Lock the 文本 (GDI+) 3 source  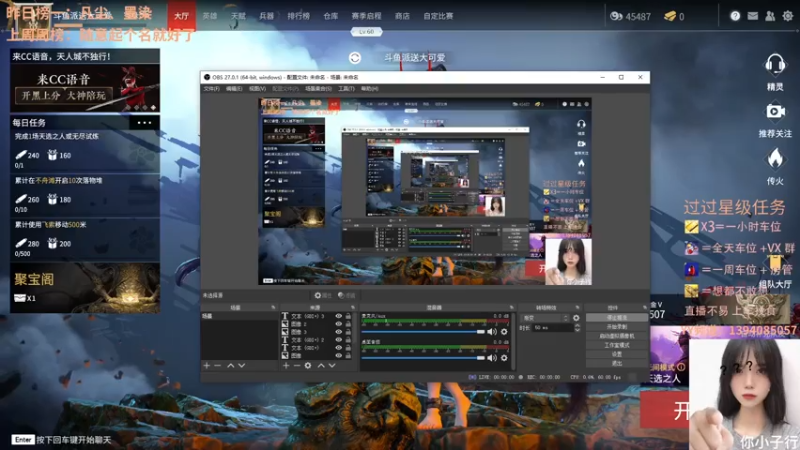tap(348, 316)
